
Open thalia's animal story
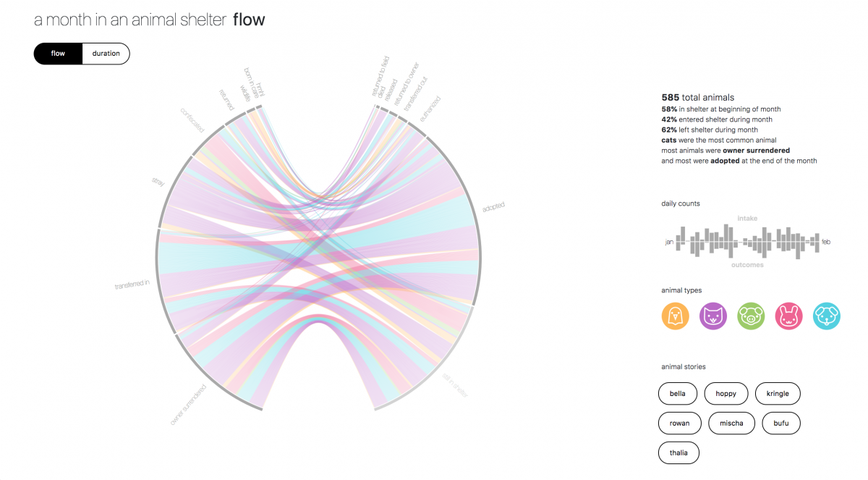[678, 453]
